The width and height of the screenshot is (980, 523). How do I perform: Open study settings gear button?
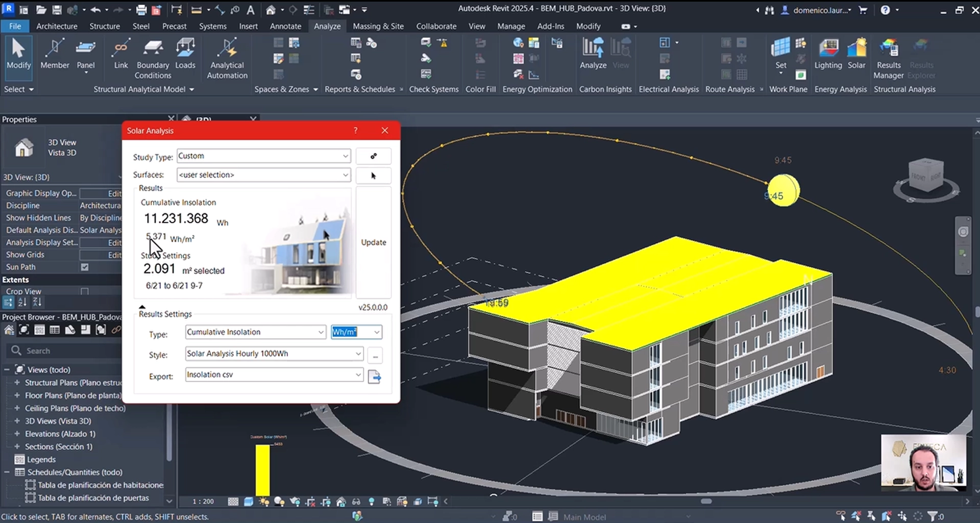click(374, 156)
